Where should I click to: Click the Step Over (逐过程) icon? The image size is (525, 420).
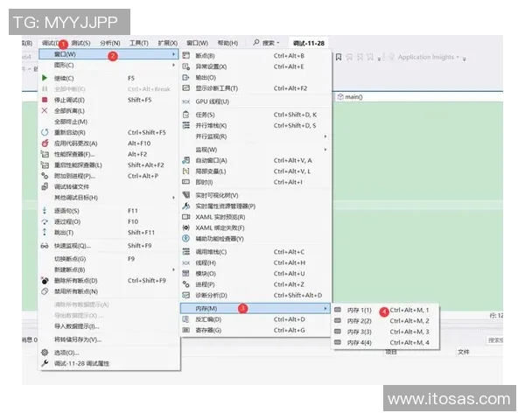(45, 221)
